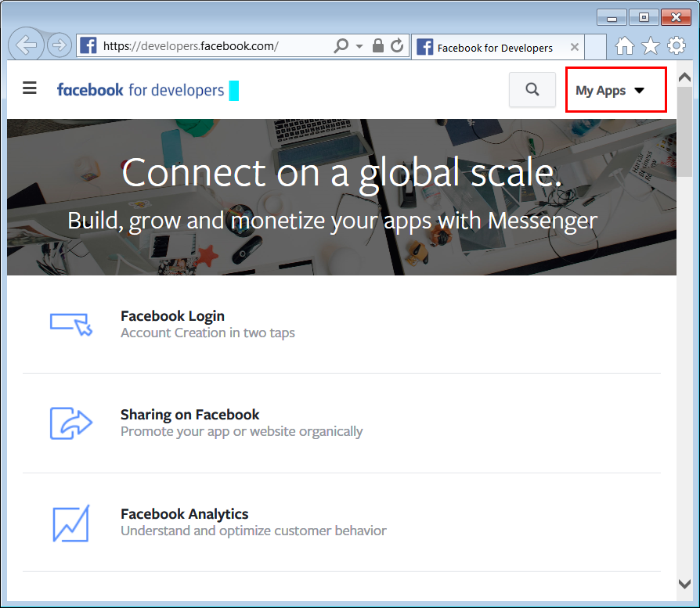700x608 pixels.
Task: Maximize the browser window
Action: point(644,18)
